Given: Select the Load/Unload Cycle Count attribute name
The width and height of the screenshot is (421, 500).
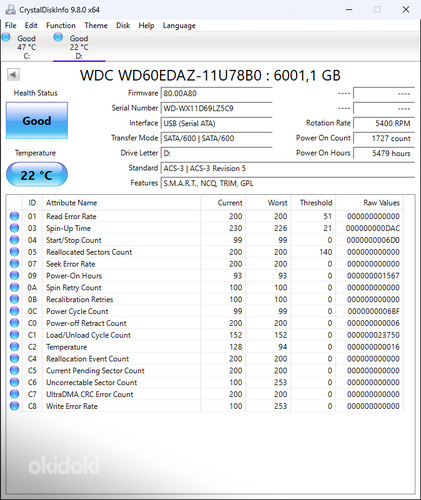Looking at the screenshot, I should (x=88, y=335).
